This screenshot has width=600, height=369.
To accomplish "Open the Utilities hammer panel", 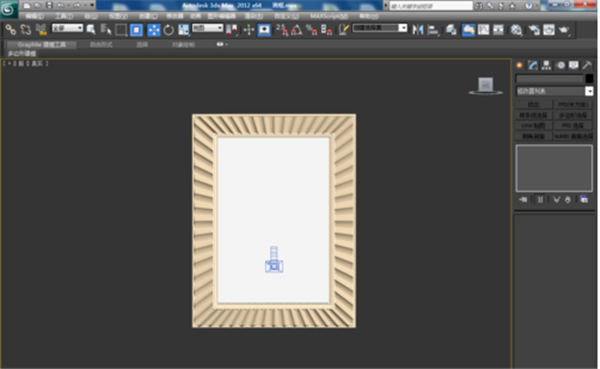I will coord(587,65).
